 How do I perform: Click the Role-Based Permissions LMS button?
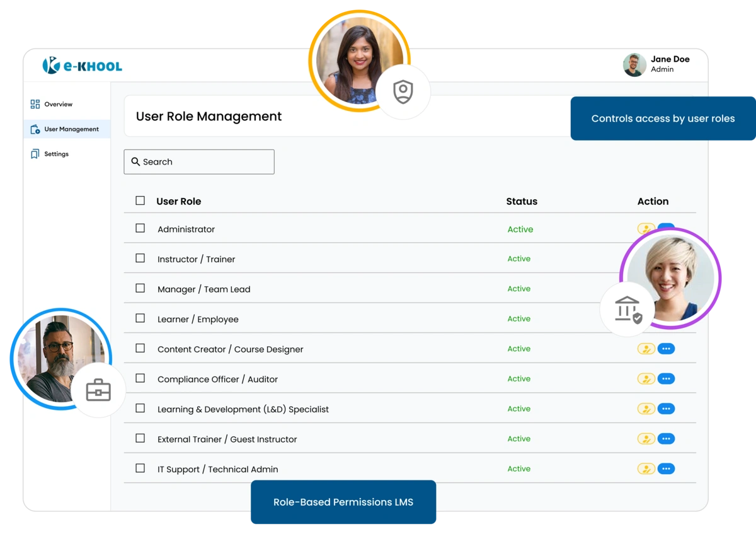[x=343, y=502]
